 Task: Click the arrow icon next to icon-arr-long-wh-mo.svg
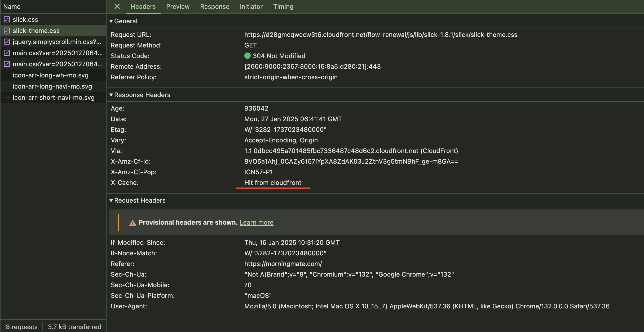(x=7, y=75)
